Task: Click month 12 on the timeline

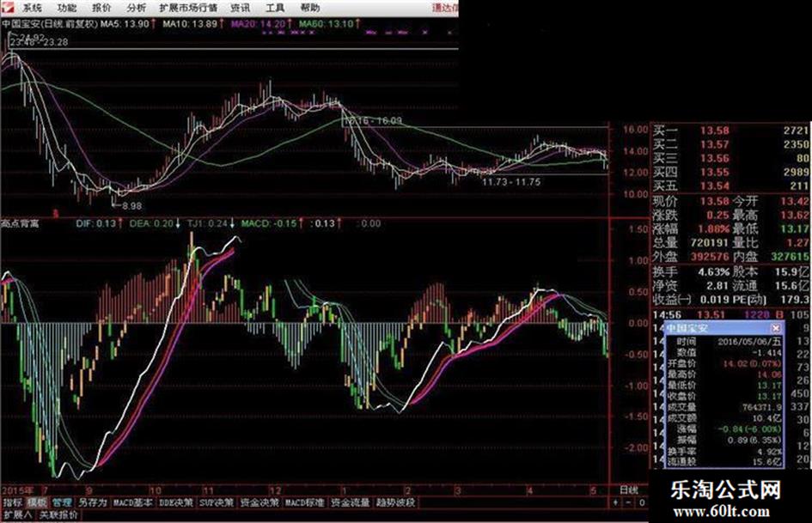Action: pos(276,490)
